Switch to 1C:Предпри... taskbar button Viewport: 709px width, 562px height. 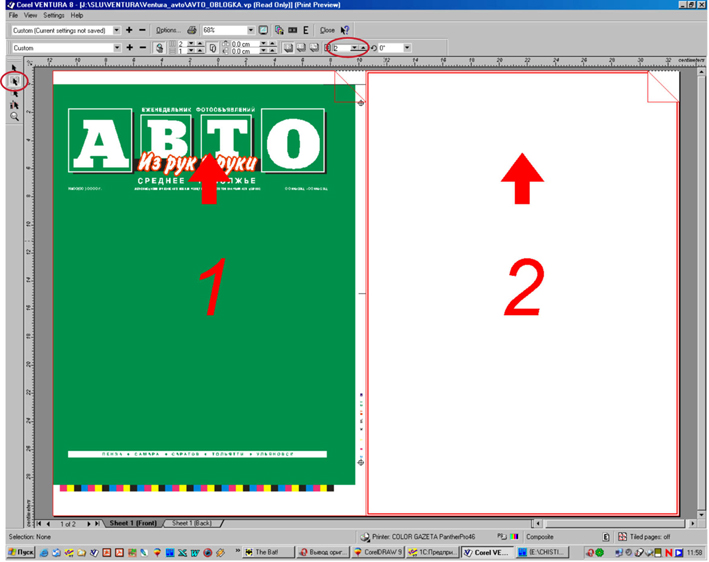(x=432, y=552)
